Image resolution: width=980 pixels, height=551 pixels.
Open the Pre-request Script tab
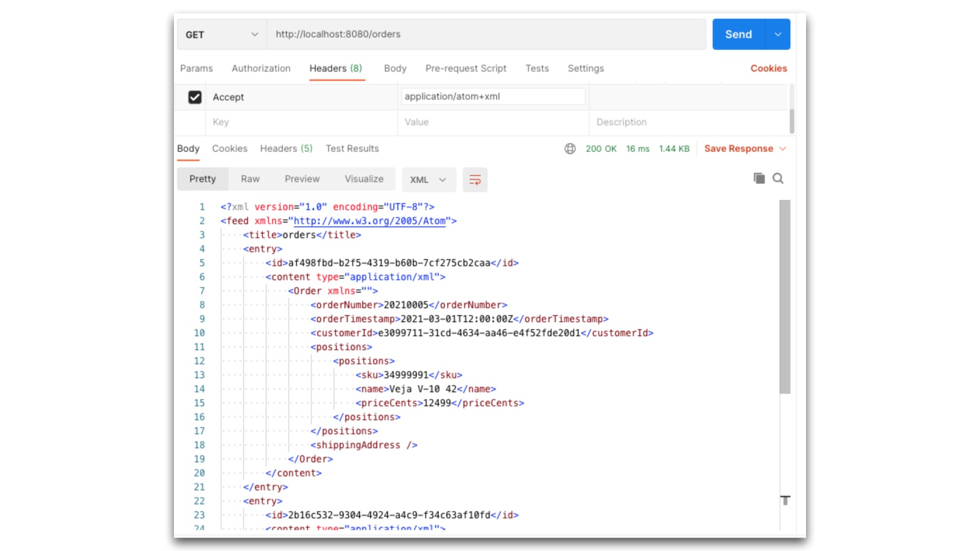tap(466, 69)
